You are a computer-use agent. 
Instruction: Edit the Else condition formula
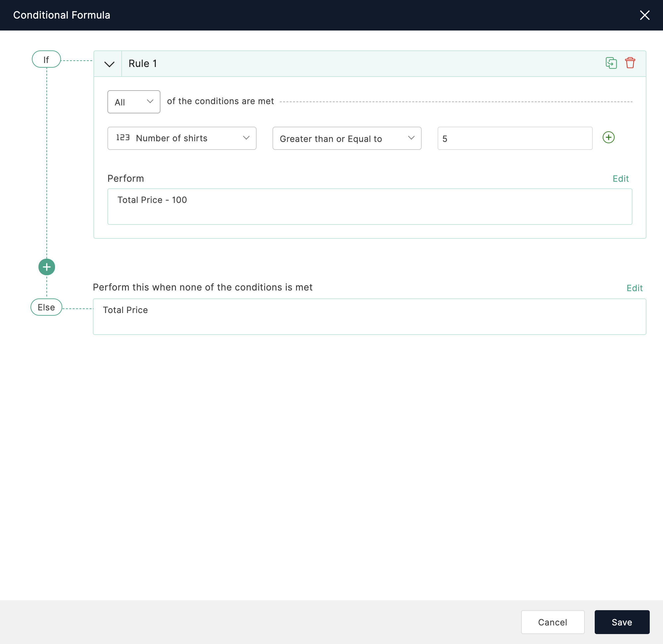tap(635, 288)
